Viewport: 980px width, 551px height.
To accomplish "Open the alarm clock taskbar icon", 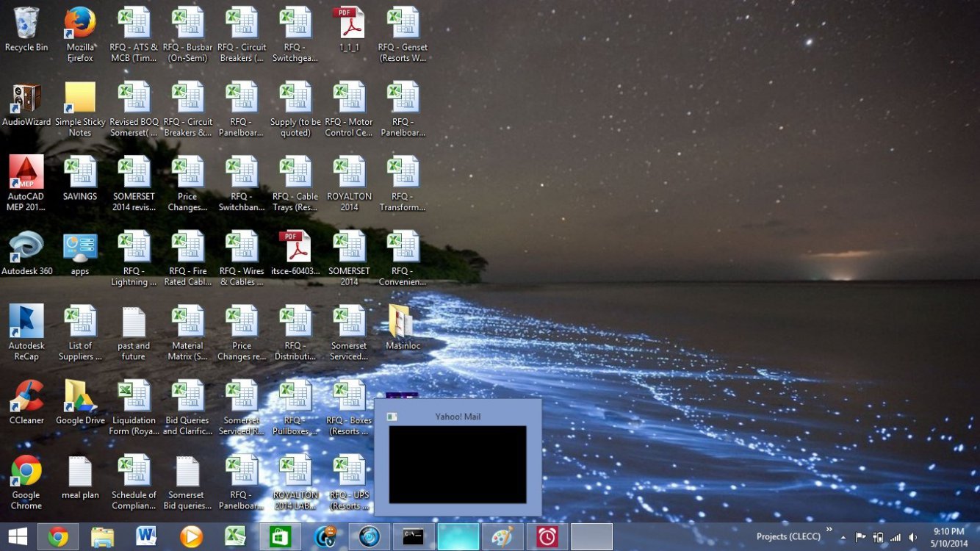I will click(547, 537).
